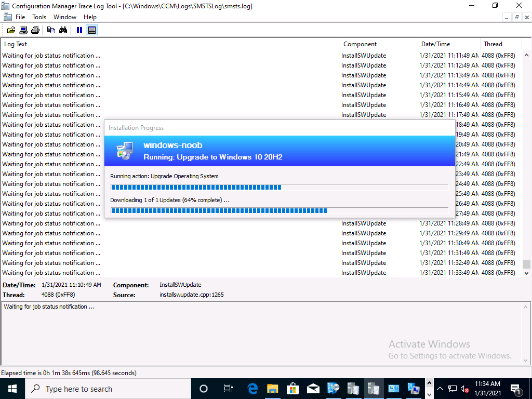The height and width of the screenshot is (399, 532).
Task: Click the Downloading 1 of 1 Updates progress bar
Action: [x=280, y=211]
